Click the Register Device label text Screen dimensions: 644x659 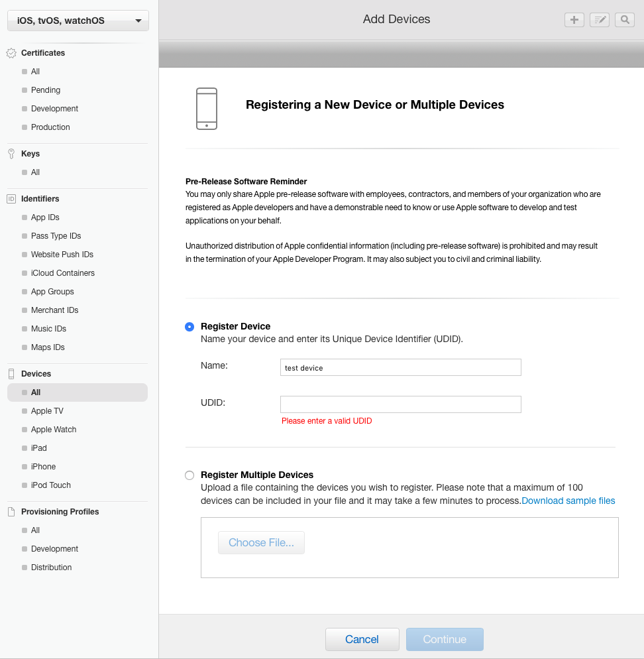tap(236, 326)
